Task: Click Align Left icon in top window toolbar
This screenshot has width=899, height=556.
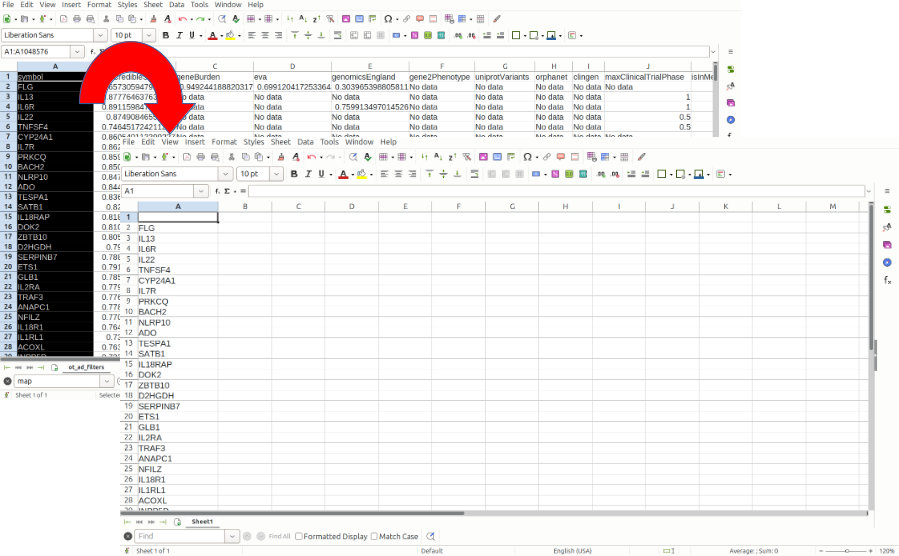Action: point(251,36)
